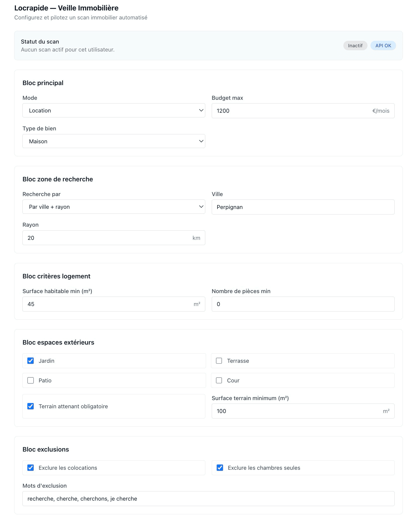Click the Nombre de pièces min field
420x519 pixels.
pyautogui.click(x=303, y=304)
